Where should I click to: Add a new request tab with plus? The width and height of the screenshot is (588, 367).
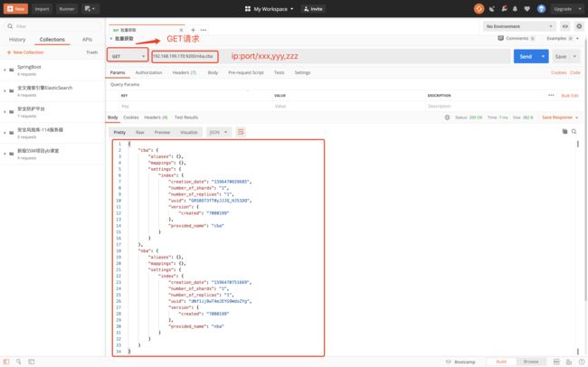(193, 30)
